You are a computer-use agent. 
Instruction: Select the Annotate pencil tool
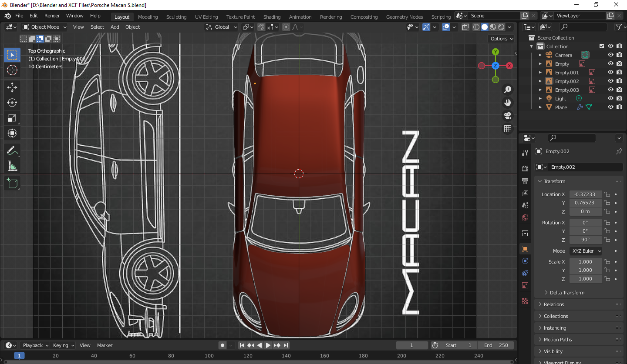[x=12, y=151]
